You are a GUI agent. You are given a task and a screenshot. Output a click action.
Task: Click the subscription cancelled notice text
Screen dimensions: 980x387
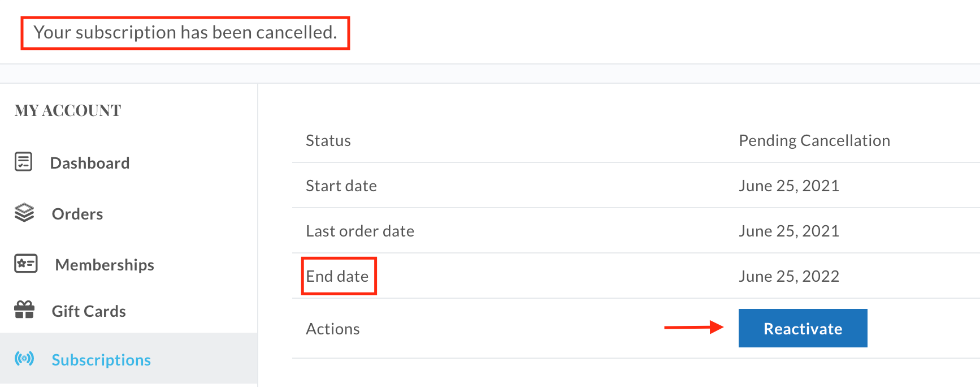pyautogui.click(x=185, y=32)
